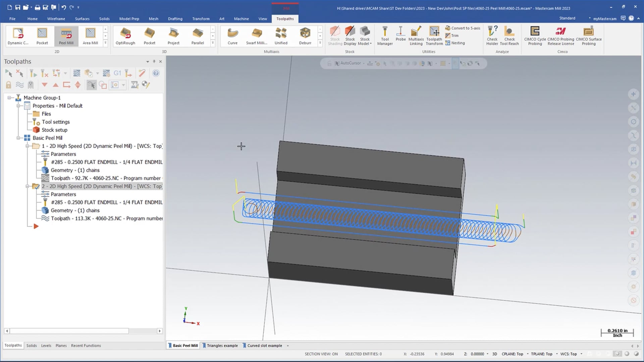Open the CPLANE: Top dropdown arrow
The image size is (644, 362).
pos(528,354)
